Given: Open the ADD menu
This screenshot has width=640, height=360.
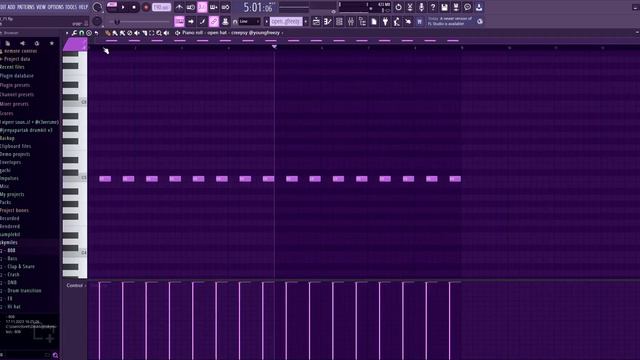Looking at the screenshot, I should 11,7.
